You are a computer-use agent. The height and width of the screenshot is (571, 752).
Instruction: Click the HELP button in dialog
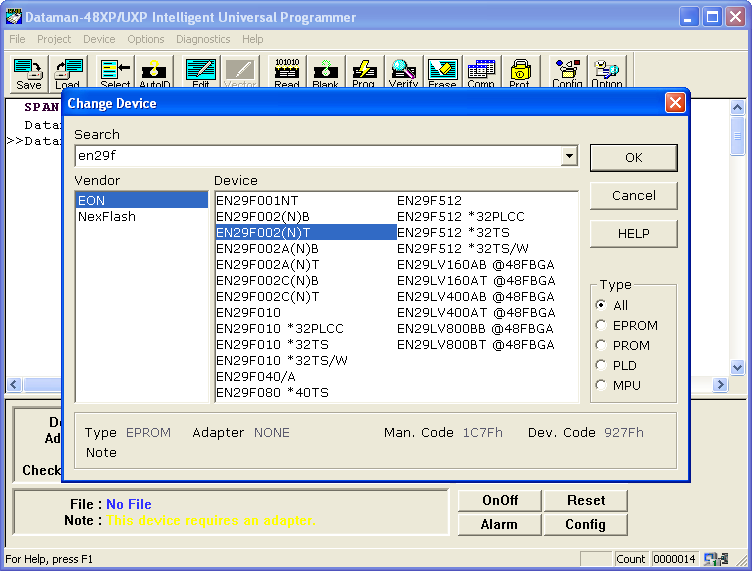(x=633, y=233)
